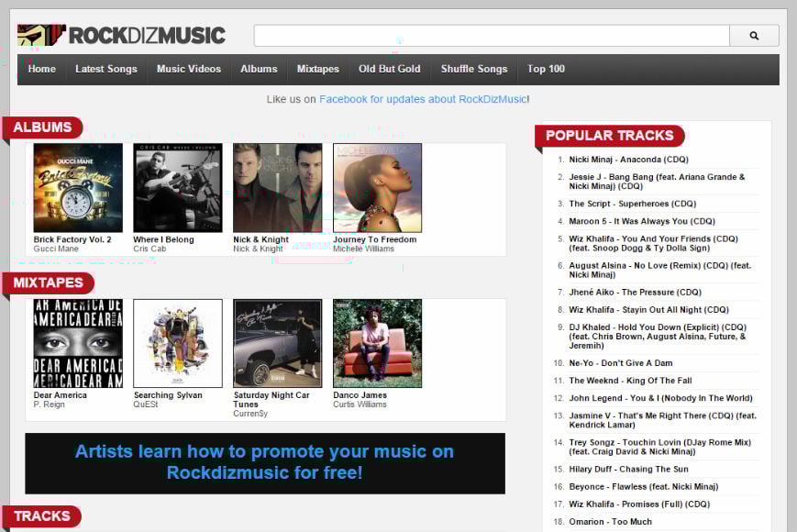Open Ne-Yo - Don't Give A Dam
The height and width of the screenshot is (532, 797).
coord(621,363)
